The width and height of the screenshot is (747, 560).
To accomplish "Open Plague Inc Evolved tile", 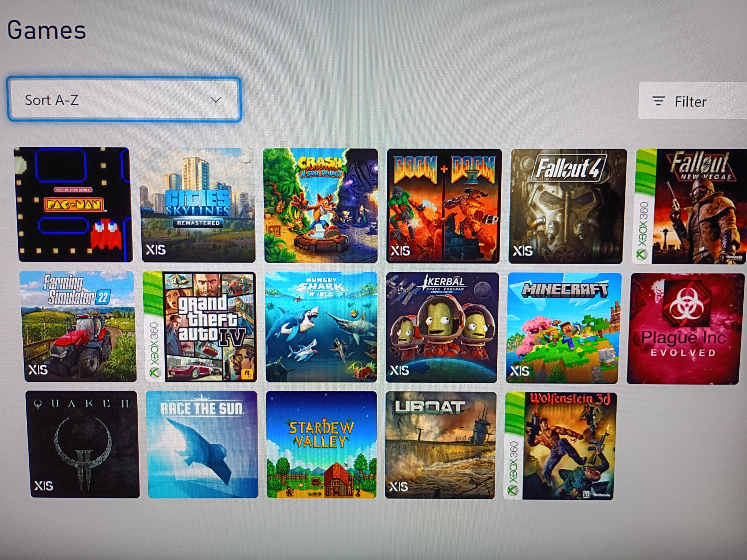I will 685,328.
